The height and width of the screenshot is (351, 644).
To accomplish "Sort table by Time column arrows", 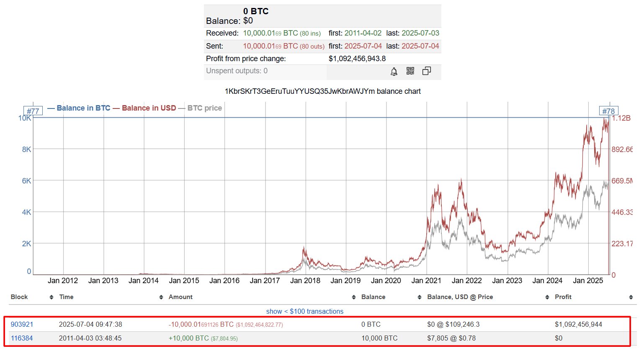I will click(x=161, y=297).
